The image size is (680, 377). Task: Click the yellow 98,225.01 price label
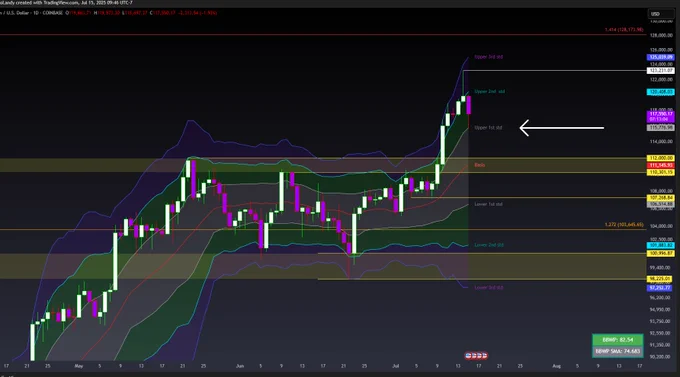(x=660, y=279)
